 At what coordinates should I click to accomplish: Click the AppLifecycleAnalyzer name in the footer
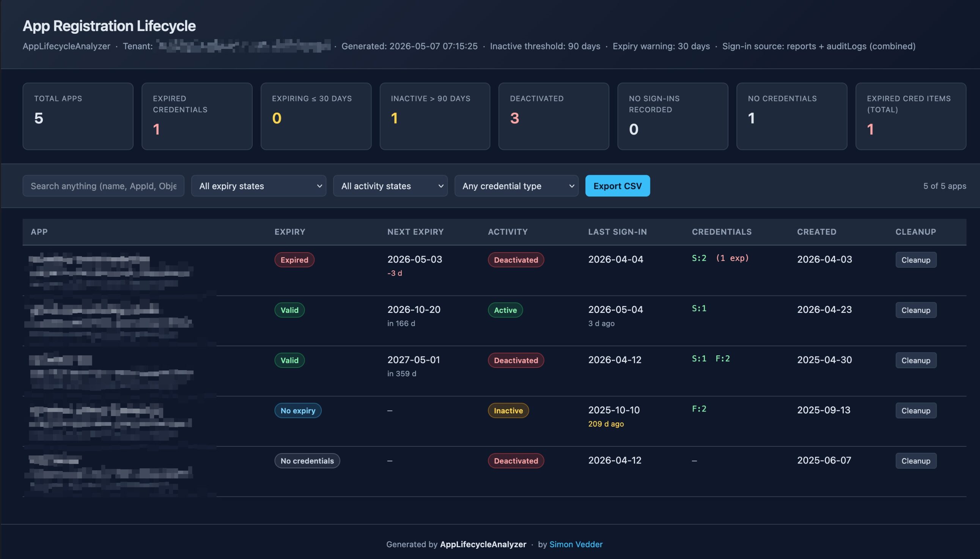pyautogui.click(x=483, y=544)
